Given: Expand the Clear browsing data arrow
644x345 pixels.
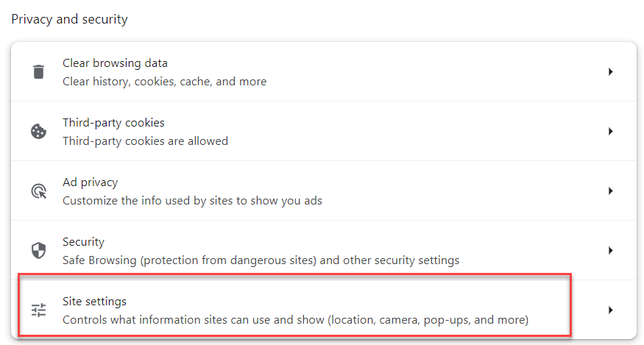Looking at the screenshot, I should (x=610, y=72).
